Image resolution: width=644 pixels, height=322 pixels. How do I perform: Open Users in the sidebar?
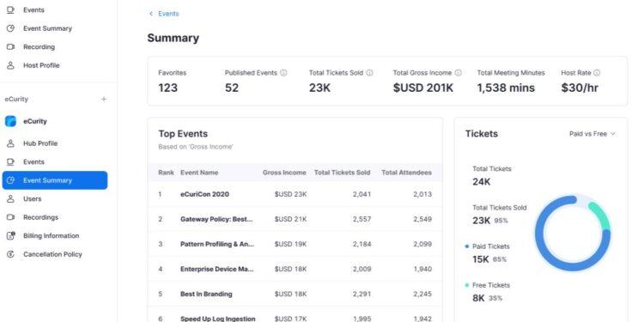(32, 199)
